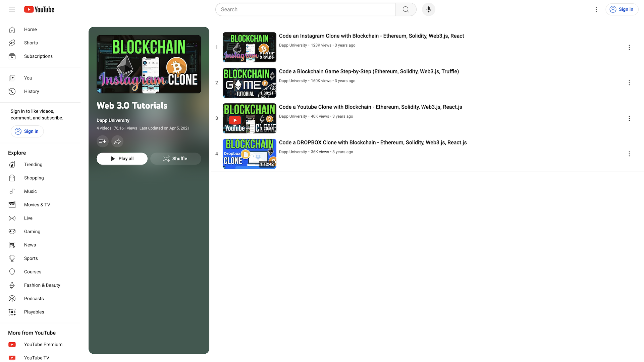Click the Playables icon
Viewport: 644px width, 362px height.
(x=12, y=312)
